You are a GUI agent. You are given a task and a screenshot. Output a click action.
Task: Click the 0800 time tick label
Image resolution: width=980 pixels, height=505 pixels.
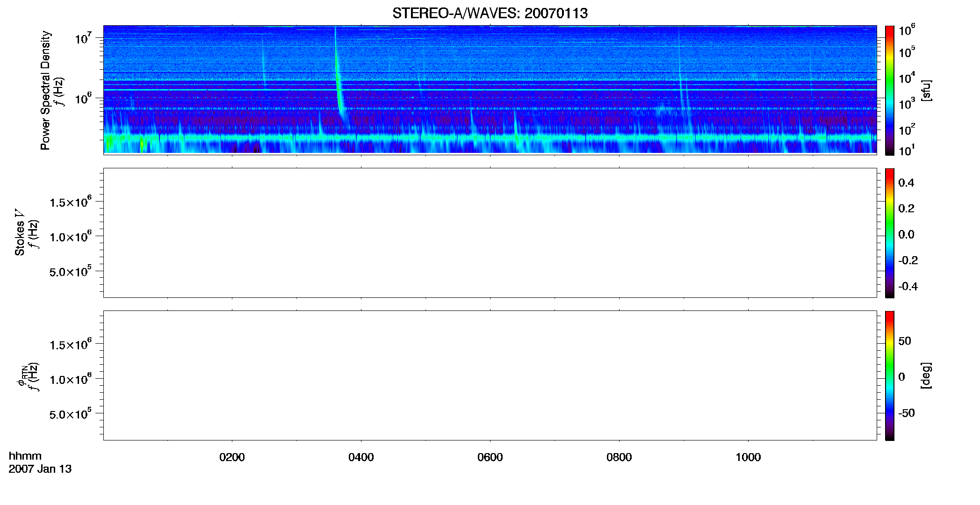(619, 457)
